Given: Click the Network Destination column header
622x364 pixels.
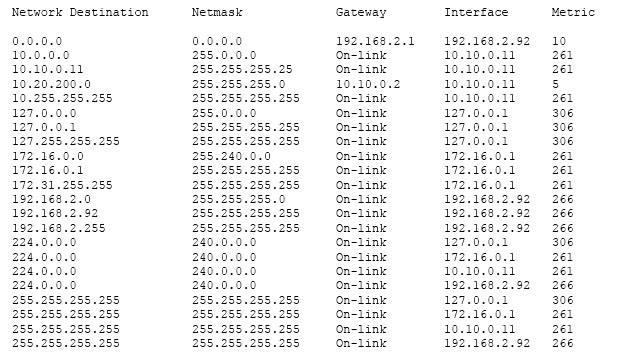Looking at the screenshot, I should pyautogui.click(x=80, y=12).
